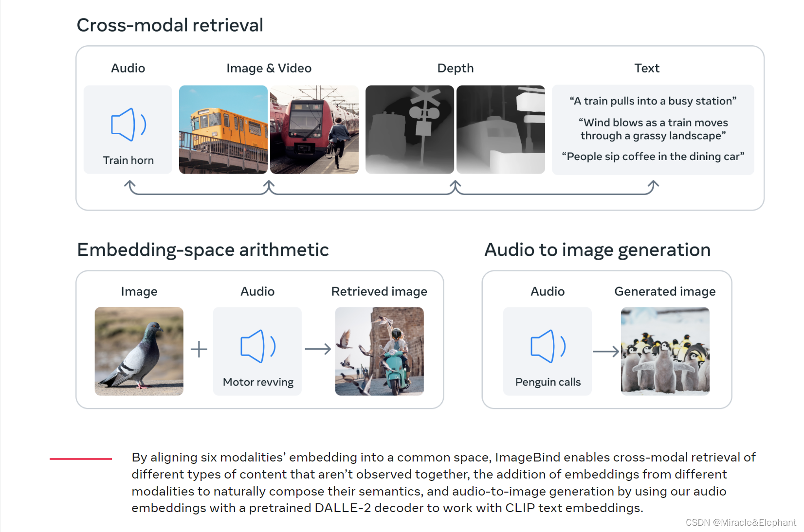
Task: Click the 'Wind blows as a train moves' quote
Action: click(653, 129)
